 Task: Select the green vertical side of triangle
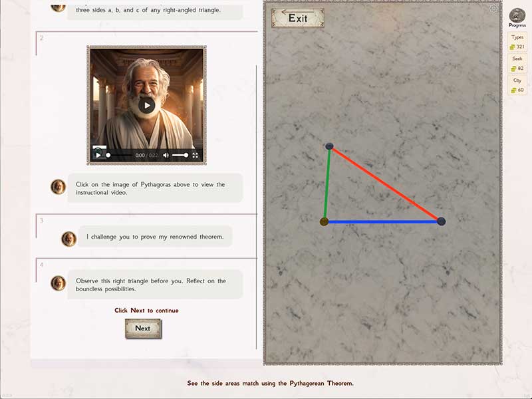(x=327, y=184)
